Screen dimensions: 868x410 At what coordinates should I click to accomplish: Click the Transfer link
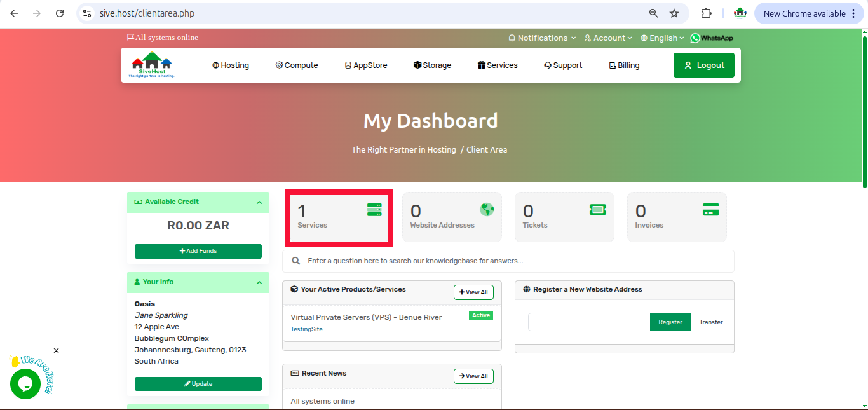[x=711, y=322]
